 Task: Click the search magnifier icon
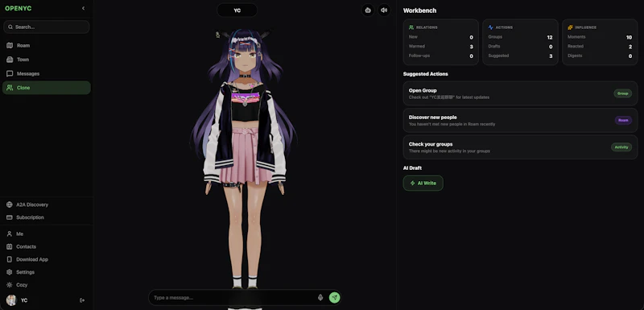point(10,27)
